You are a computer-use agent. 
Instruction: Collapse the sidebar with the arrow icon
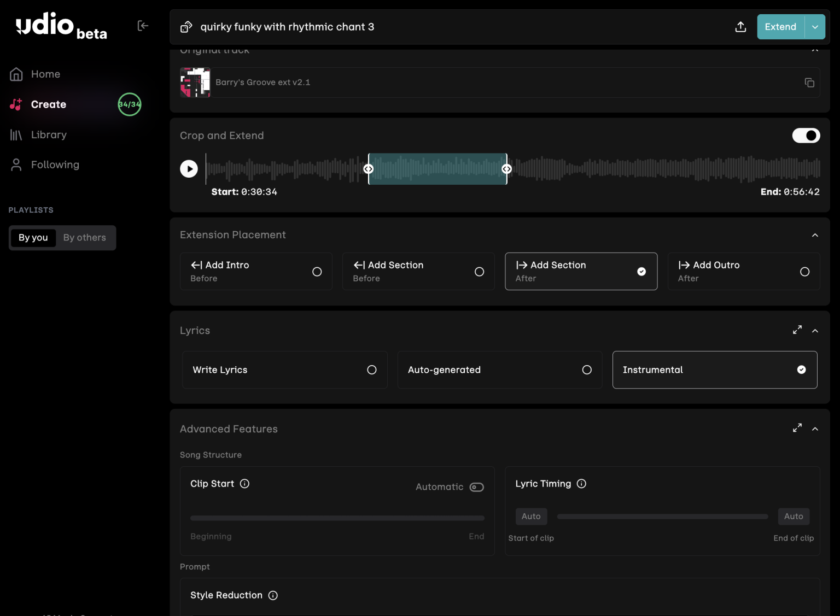143,25
